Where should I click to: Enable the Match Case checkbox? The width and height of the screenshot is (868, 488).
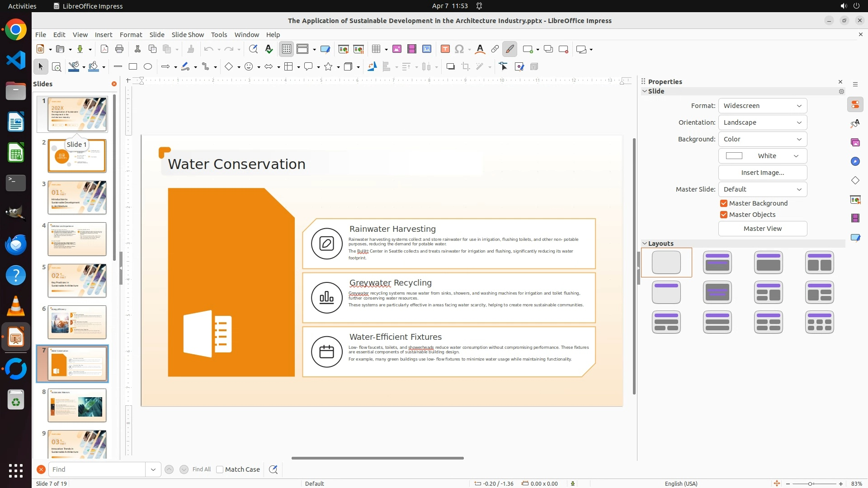pos(220,469)
